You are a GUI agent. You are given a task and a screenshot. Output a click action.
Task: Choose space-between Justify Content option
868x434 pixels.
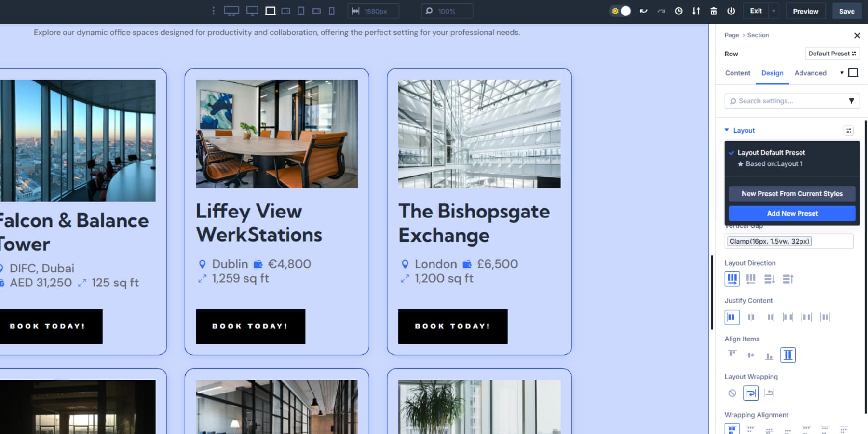pyautogui.click(x=789, y=317)
